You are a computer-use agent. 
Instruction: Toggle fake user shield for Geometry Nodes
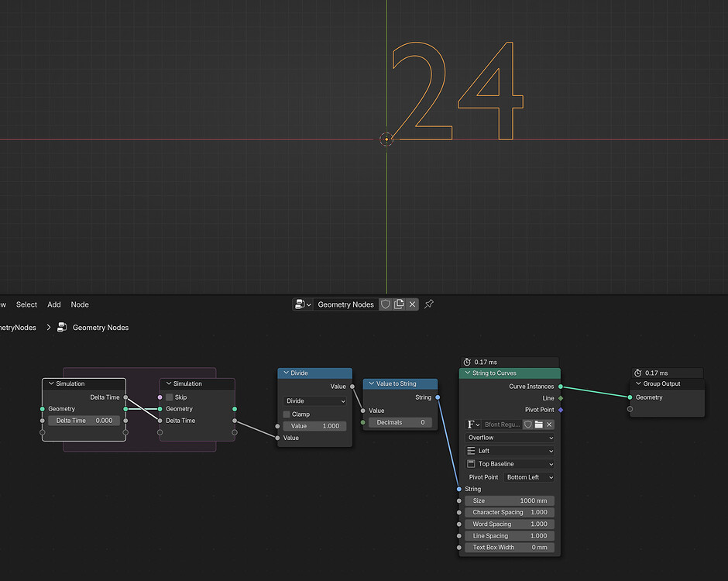click(386, 304)
